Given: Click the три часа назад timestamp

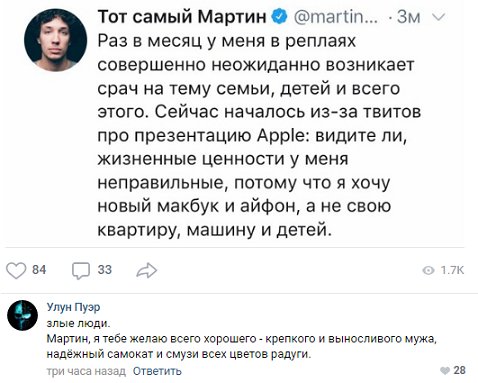Looking at the screenshot, I should pyautogui.click(x=86, y=371).
